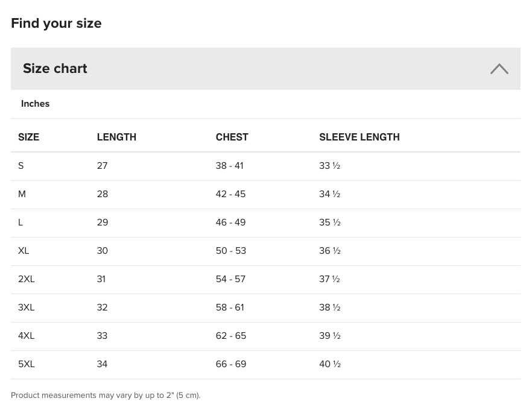The width and height of the screenshot is (532, 416).
Task: Click the CHEST column header
Action: pos(232,137)
